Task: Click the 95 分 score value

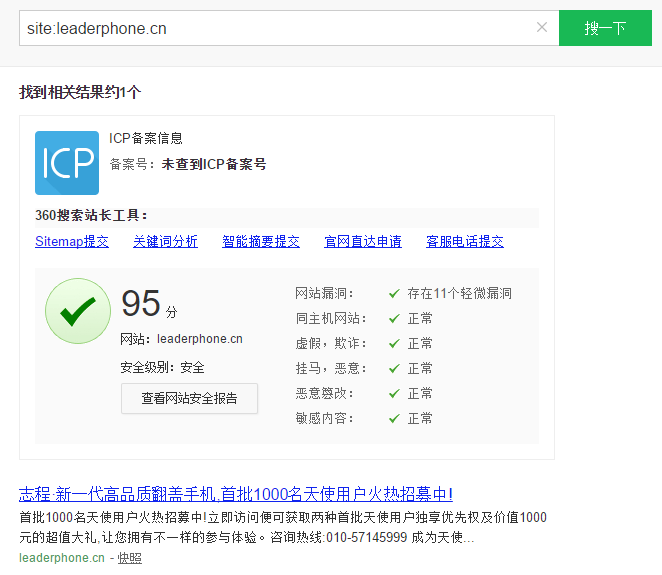Action: tap(149, 303)
